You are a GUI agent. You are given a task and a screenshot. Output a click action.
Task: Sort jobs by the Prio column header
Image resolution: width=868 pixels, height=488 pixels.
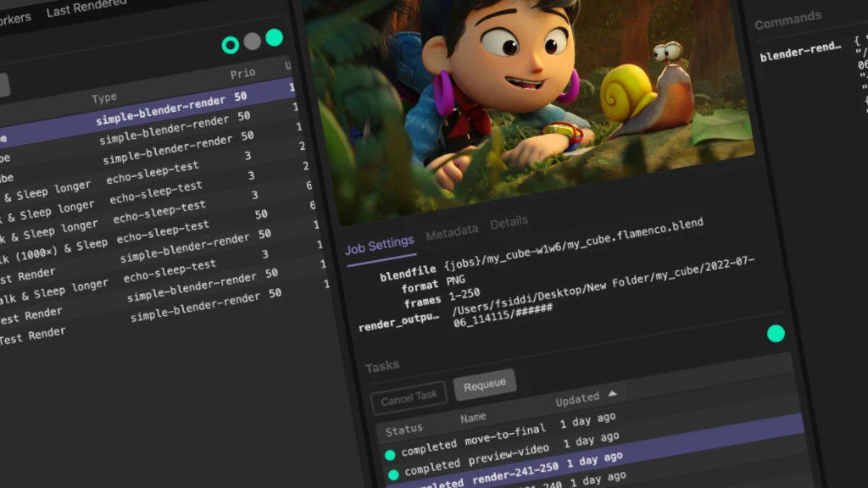click(x=242, y=74)
